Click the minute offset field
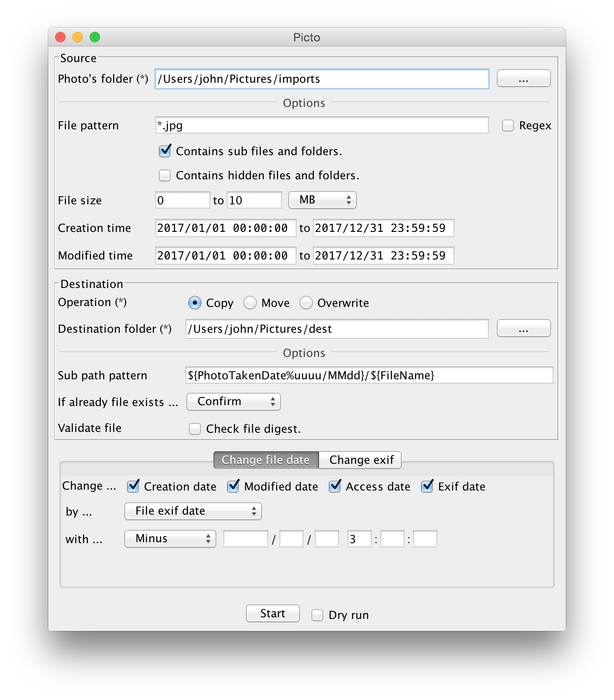Viewport: 614px width, 700px height. (392, 539)
